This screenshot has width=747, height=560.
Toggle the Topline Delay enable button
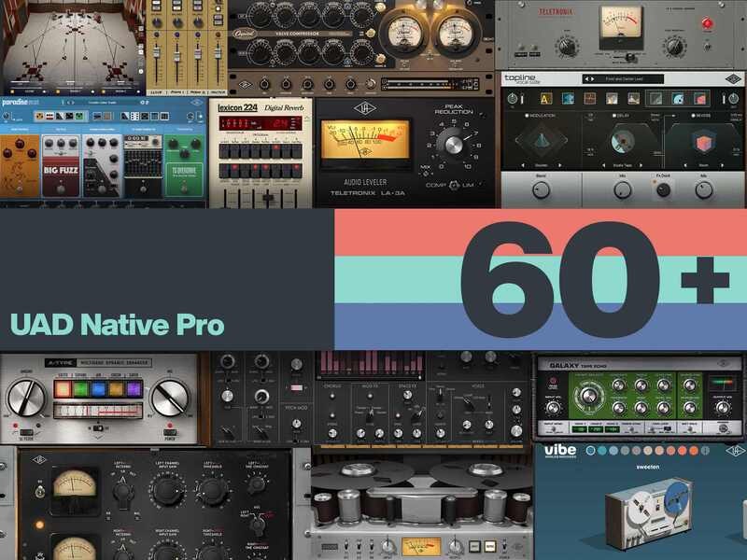pos(614,116)
